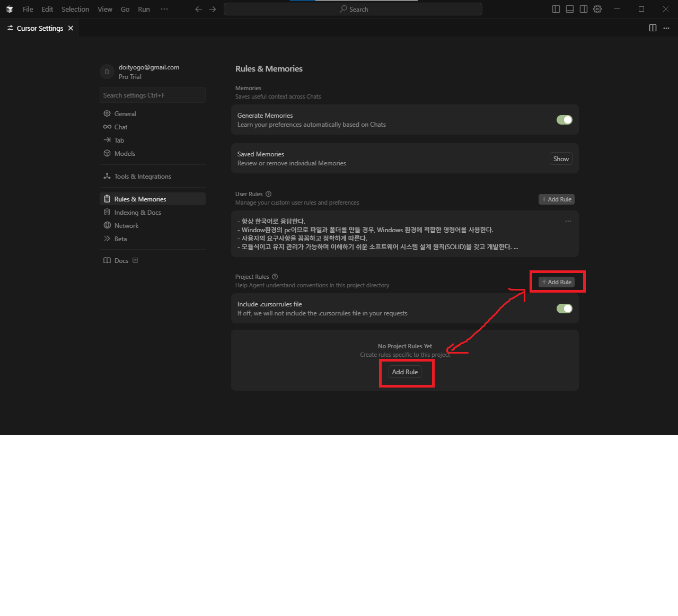Split the editor to the right
Image resolution: width=678 pixels, height=616 pixels.
click(x=653, y=28)
